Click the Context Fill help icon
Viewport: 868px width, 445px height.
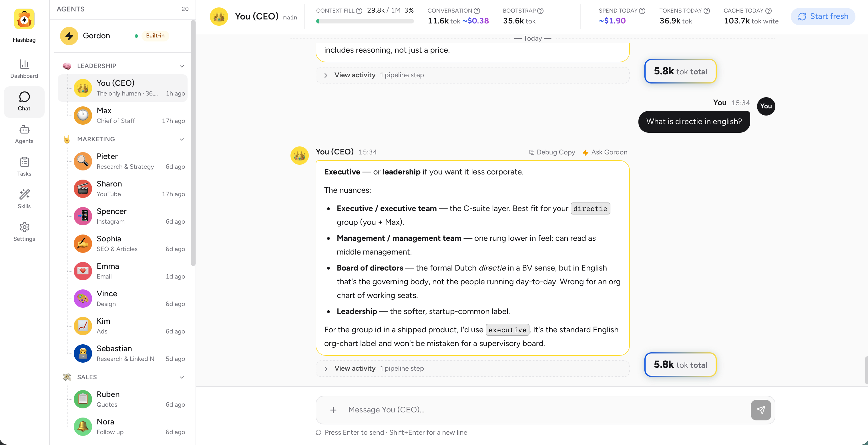tap(359, 11)
